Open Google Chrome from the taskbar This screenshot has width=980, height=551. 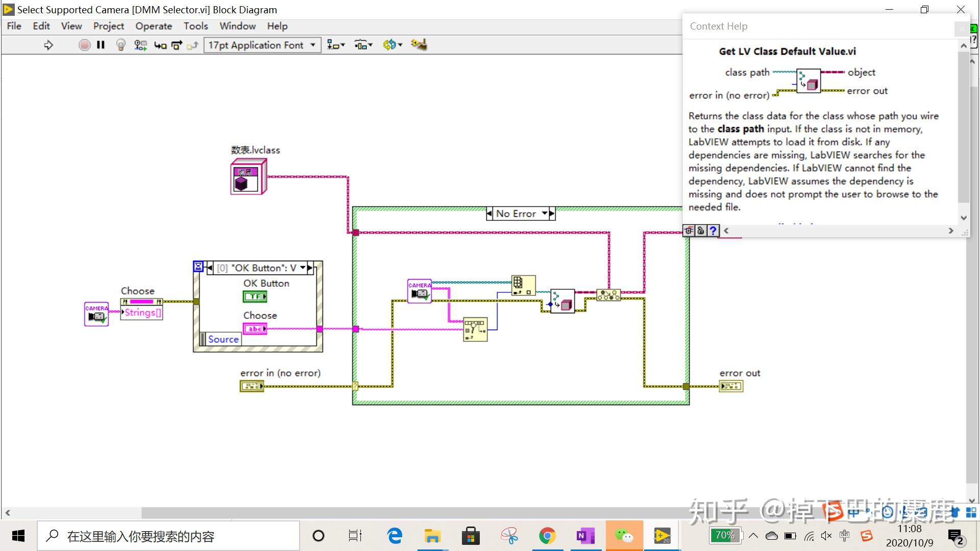click(547, 536)
